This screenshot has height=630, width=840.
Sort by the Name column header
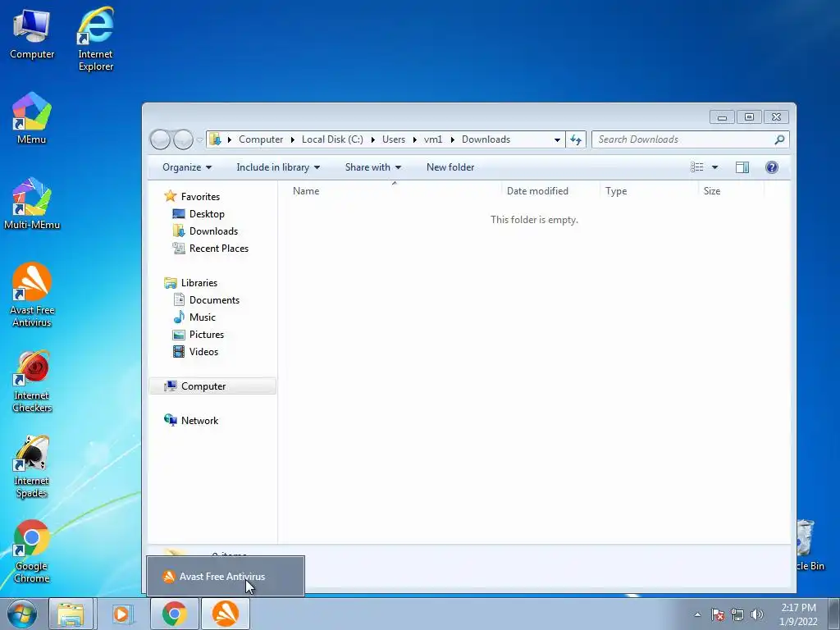394,190
